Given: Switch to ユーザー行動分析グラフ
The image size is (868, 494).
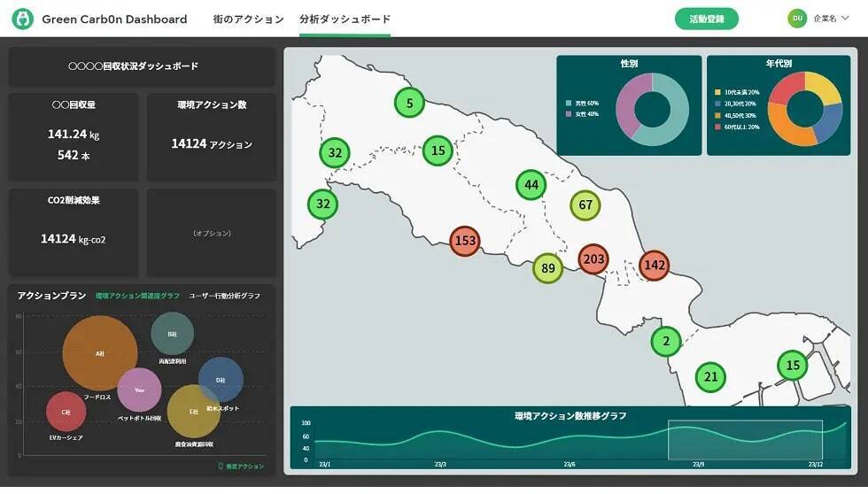Looking at the screenshot, I should tap(224, 296).
